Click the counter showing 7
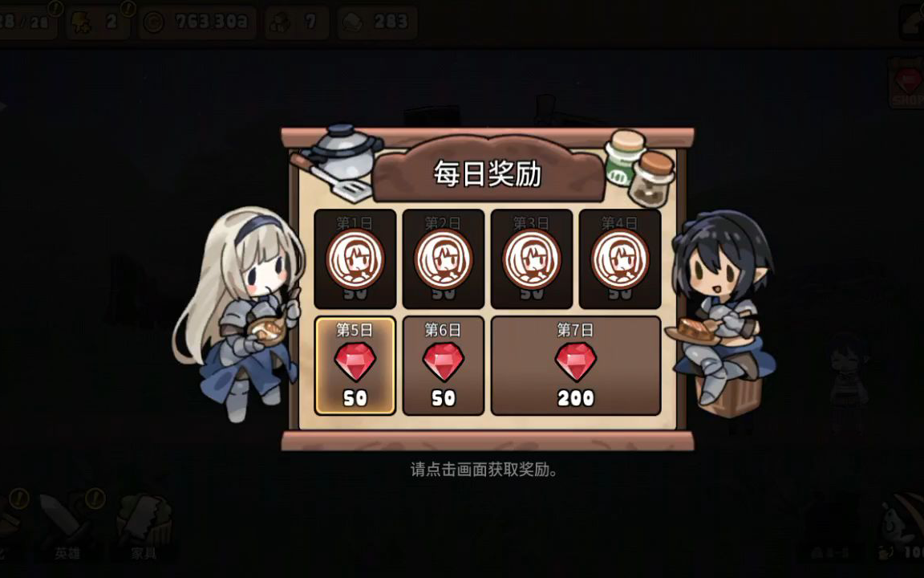924x578 pixels. pyautogui.click(x=297, y=22)
